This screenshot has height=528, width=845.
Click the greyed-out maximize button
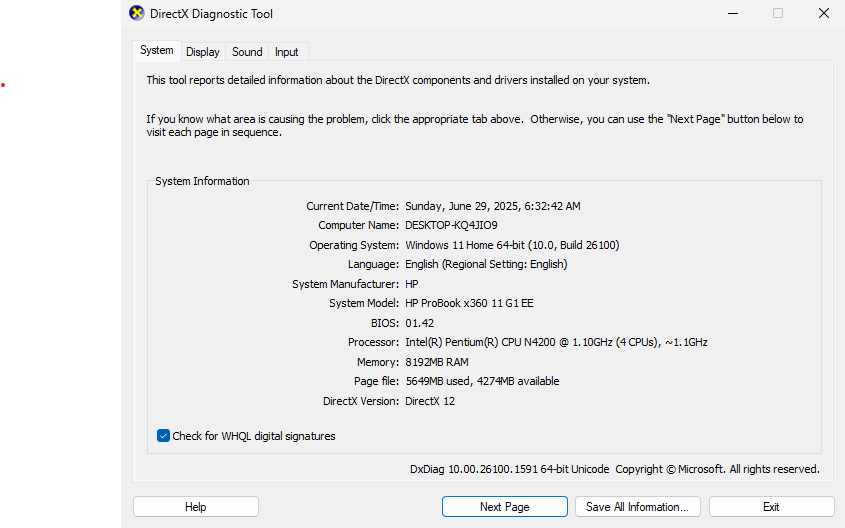click(x=778, y=14)
